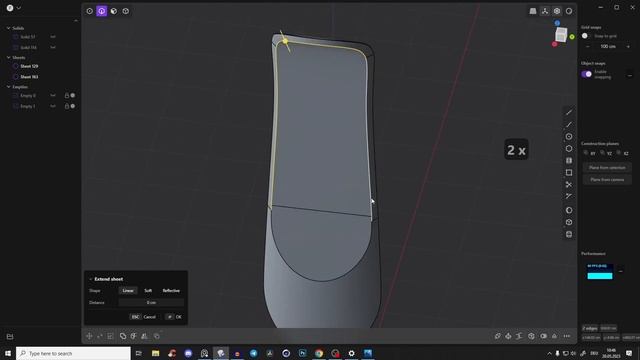The image size is (640, 360).
Task: Collapse the Extend sheet dialog header
Action: [91, 279]
